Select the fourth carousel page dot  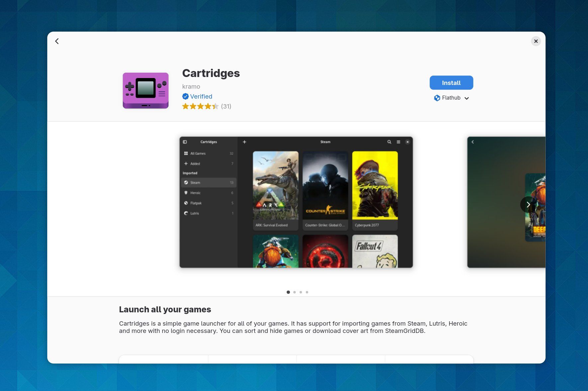coord(307,292)
